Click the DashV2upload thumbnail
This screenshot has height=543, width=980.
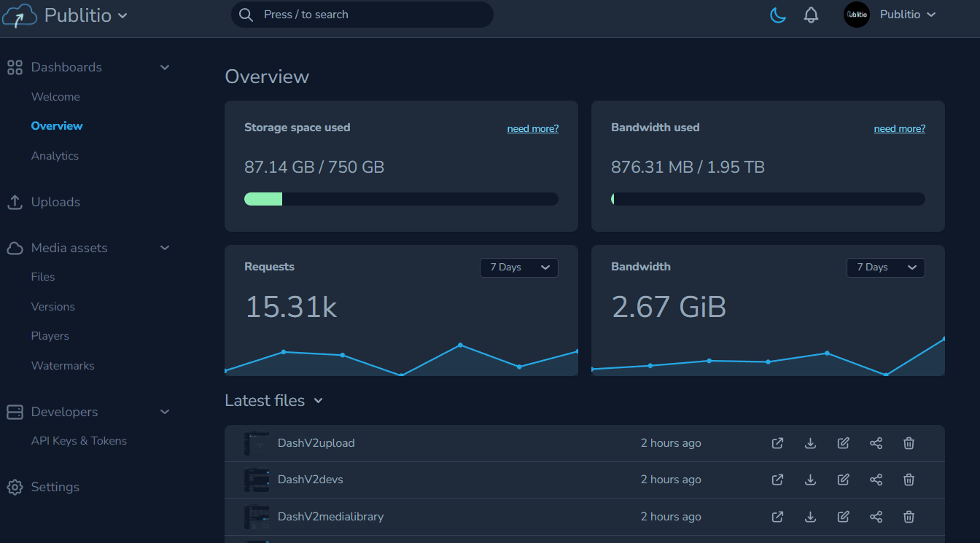click(x=257, y=443)
